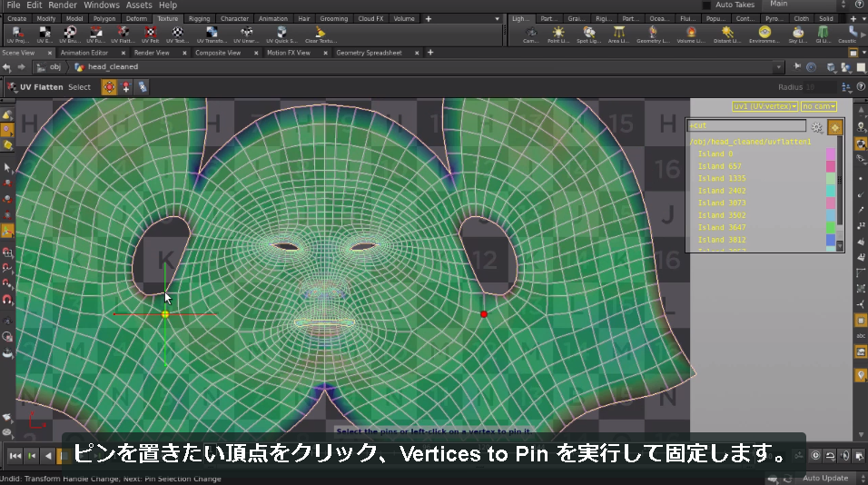This screenshot has width=868, height=485.
Task: Select the UV Project shelf tool
Action: pos(17,35)
